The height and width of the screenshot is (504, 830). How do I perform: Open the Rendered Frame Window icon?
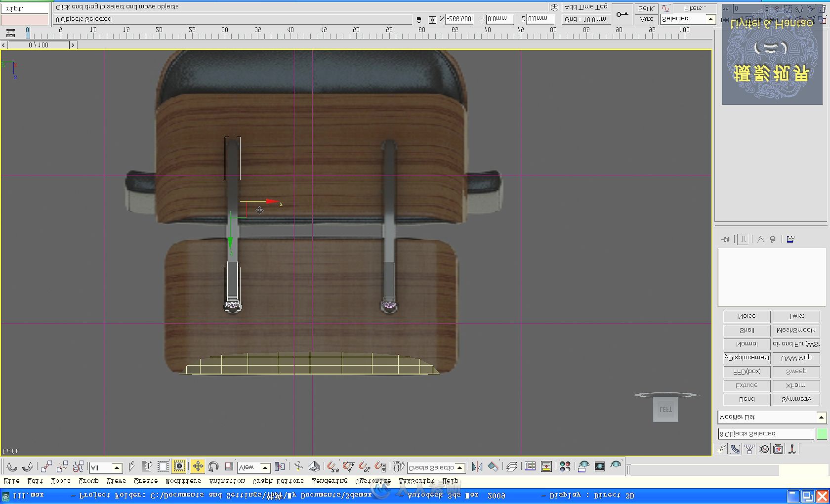pyautogui.click(x=600, y=466)
